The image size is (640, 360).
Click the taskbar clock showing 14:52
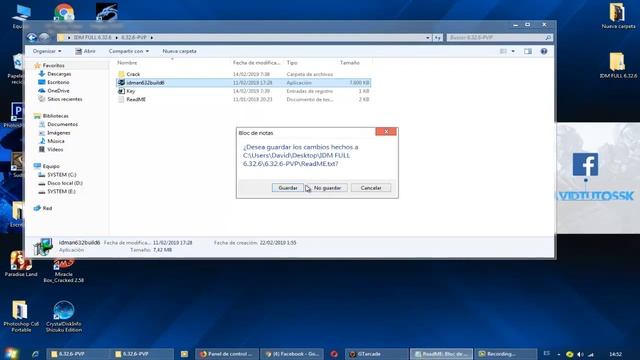point(615,354)
